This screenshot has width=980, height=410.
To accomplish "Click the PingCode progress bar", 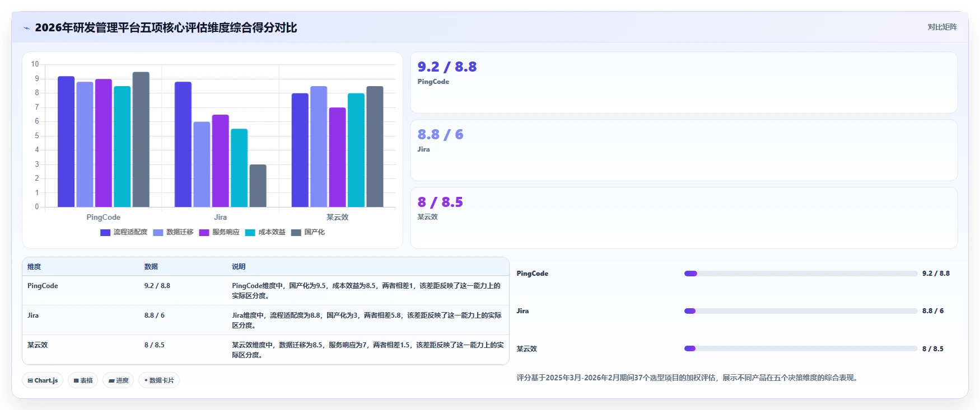I will tap(801, 274).
